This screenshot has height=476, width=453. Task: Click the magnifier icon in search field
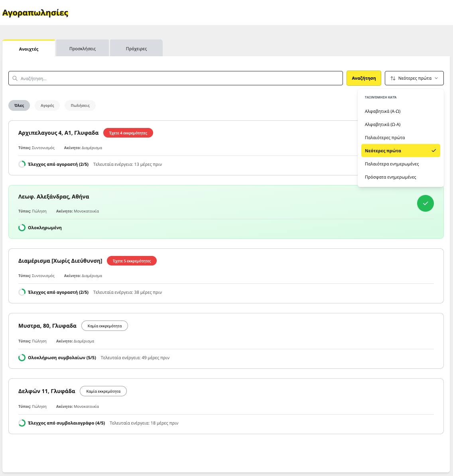tap(15, 78)
